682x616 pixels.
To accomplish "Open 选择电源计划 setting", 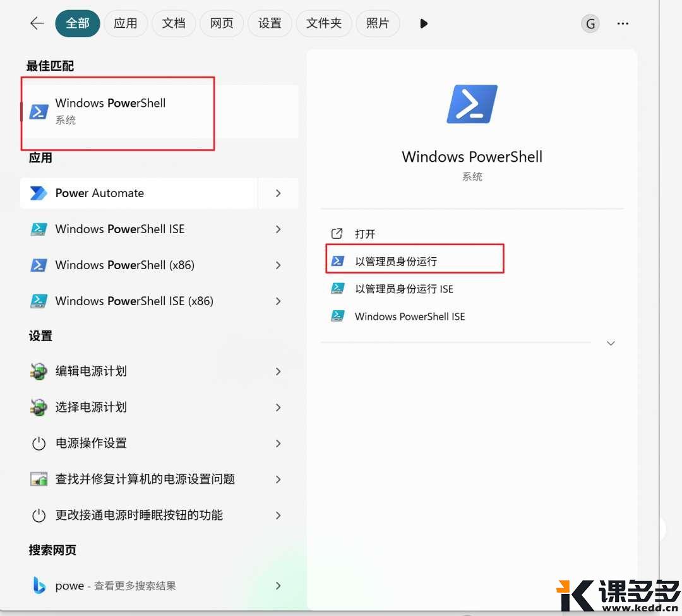I will [139, 408].
